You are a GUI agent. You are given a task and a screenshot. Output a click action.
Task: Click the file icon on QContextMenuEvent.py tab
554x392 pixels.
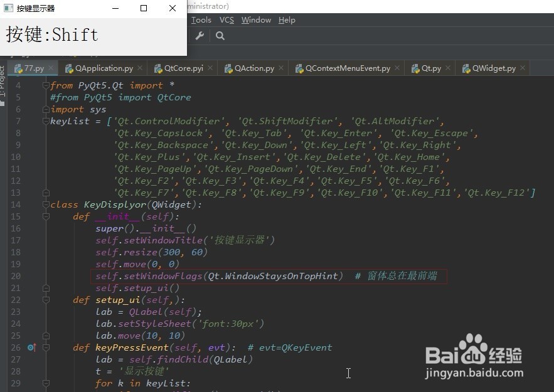click(x=299, y=68)
